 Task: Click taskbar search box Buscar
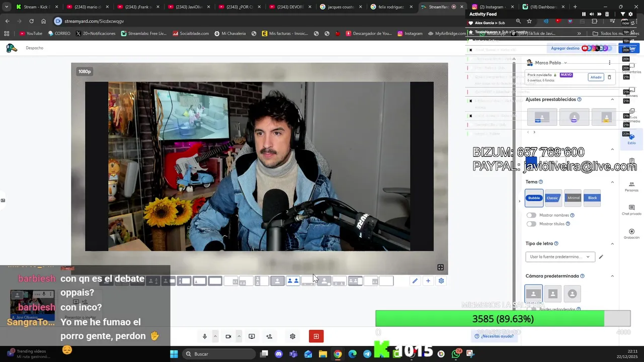tap(218, 354)
